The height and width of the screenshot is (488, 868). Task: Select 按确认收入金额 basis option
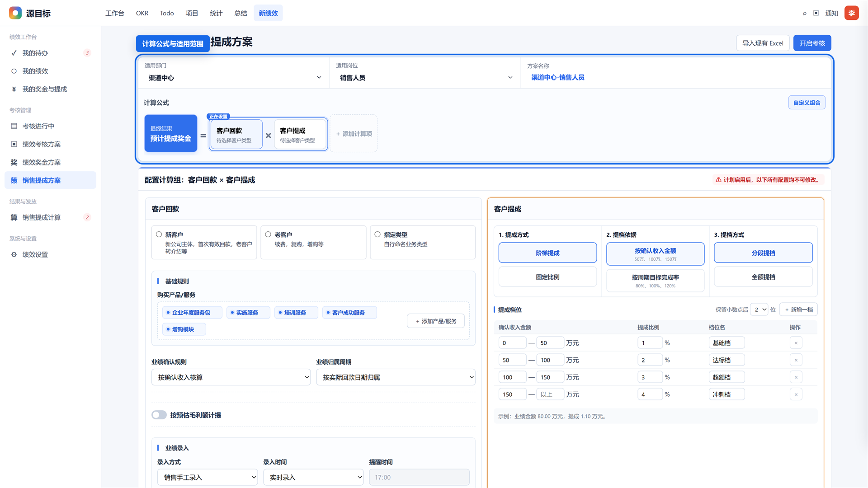tap(655, 254)
